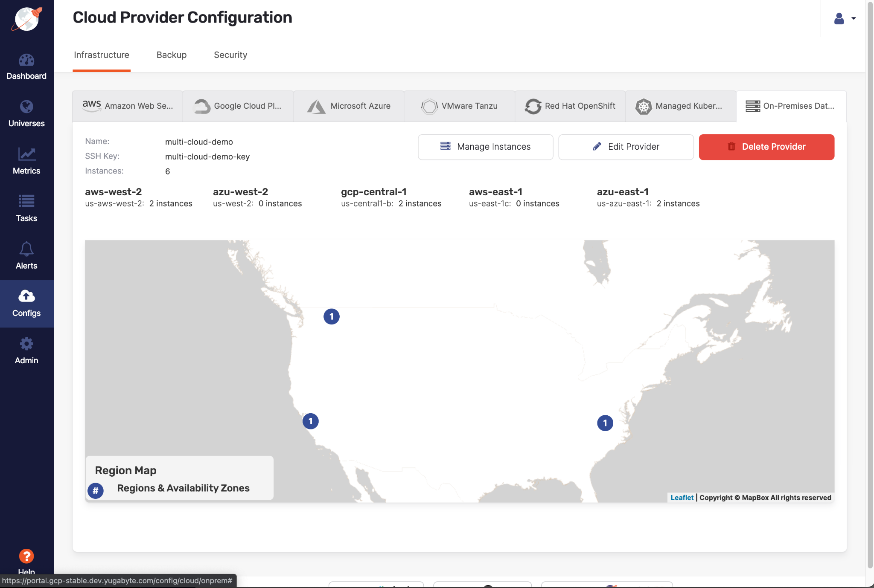Switch to the Backup tab
This screenshot has height=588, width=874.
(x=172, y=55)
